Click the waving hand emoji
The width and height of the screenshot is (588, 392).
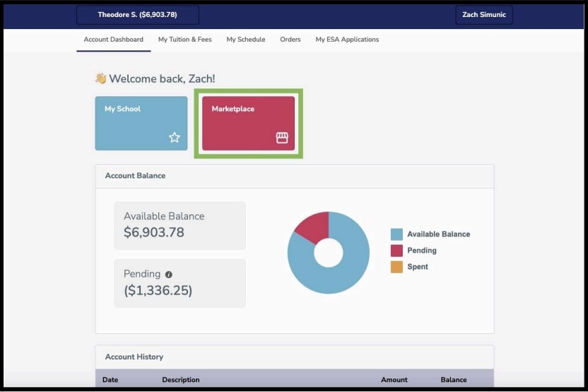101,79
